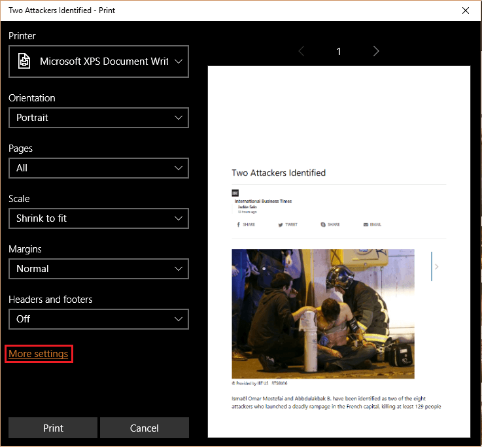
Task: Click the Cancel button
Action: click(x=145, y=428)
